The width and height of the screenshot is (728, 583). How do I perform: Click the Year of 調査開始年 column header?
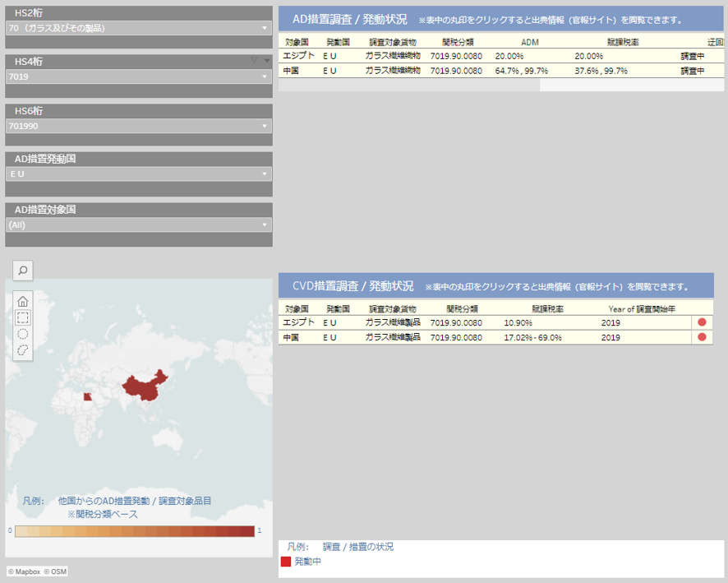[x=642, y=309]
